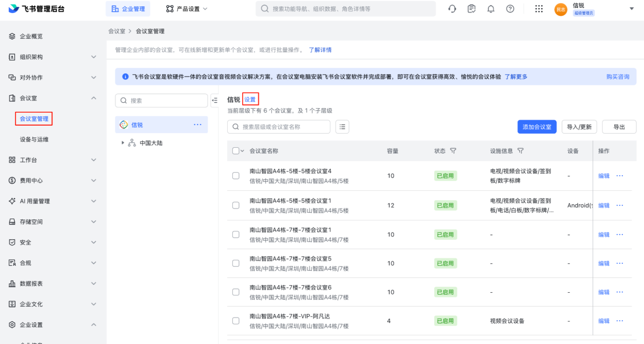The height and width of the screenshot is (344, 644).
Task: Click the customer support headset icon
Action: point(452,9)
